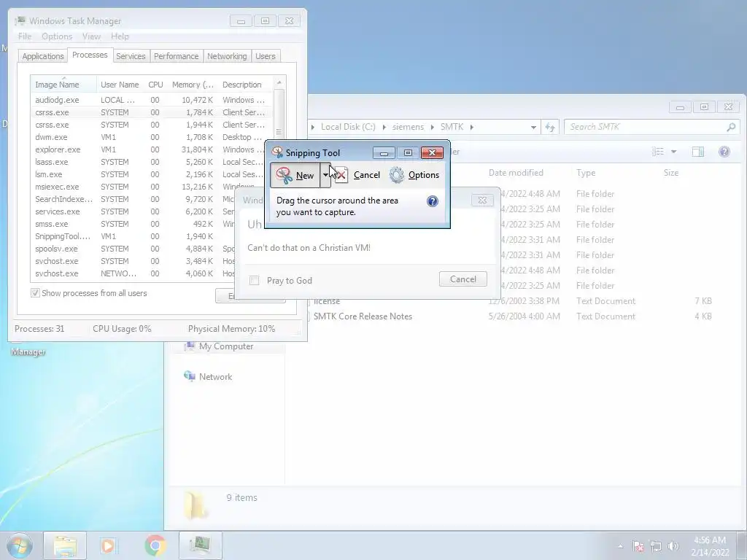This screenshot has width=747, height=560.
Task: Sort processes by CPU column
Action: point(155,85)
